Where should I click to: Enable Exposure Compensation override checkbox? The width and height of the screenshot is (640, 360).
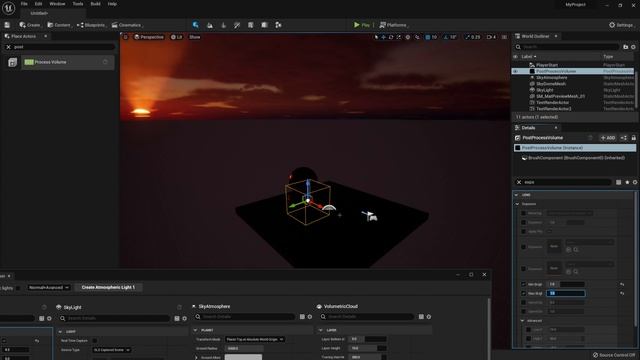tap(524, 222)
